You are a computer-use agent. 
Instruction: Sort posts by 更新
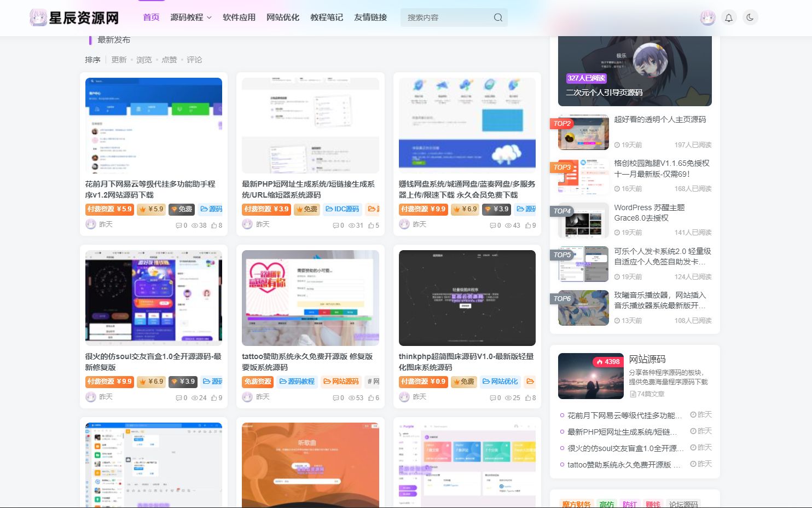[119, 60]
